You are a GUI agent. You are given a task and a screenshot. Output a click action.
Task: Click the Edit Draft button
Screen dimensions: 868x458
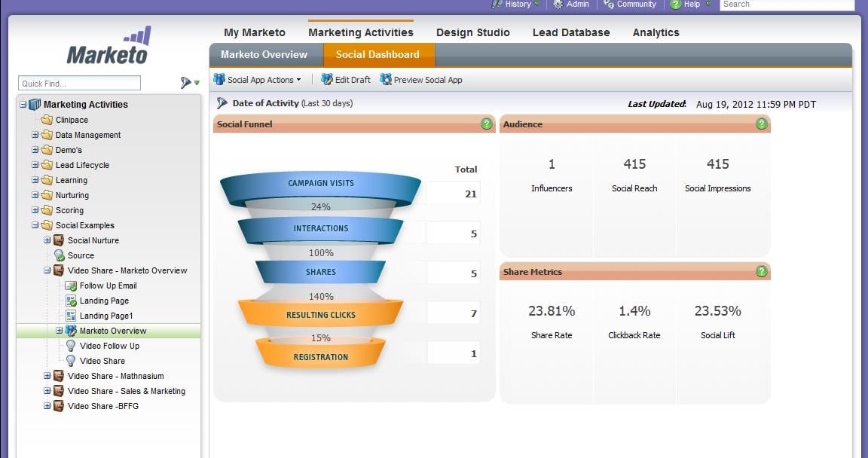pyautogui.click(x=347, y=80)
